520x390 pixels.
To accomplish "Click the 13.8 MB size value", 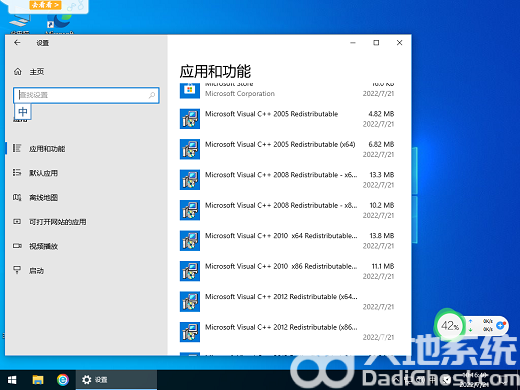I will tap(382, 236).
